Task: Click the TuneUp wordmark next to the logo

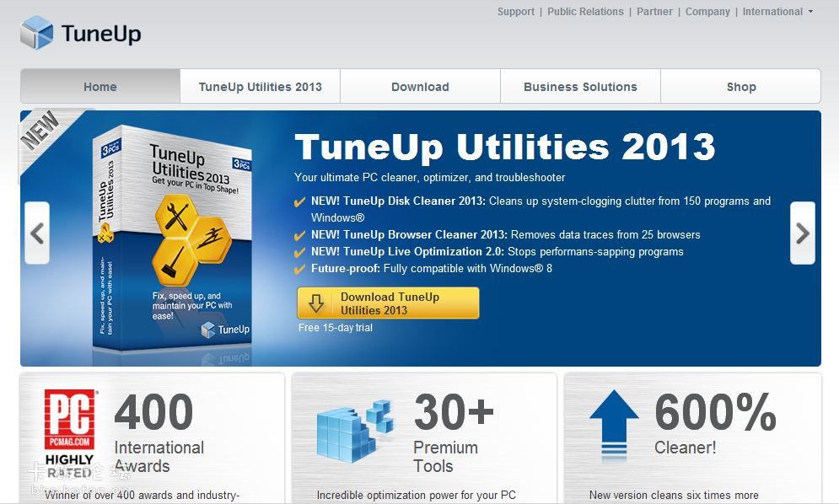Action: click(x=101, y=33)
